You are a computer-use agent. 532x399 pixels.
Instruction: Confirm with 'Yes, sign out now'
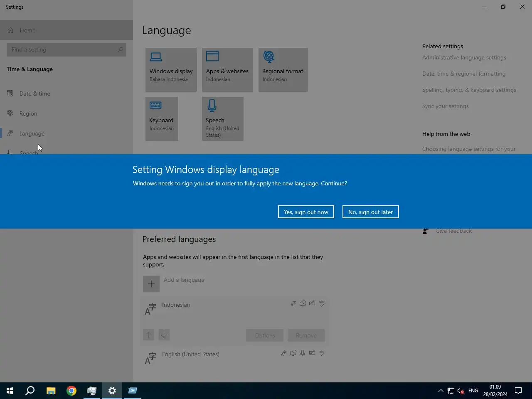306,212
